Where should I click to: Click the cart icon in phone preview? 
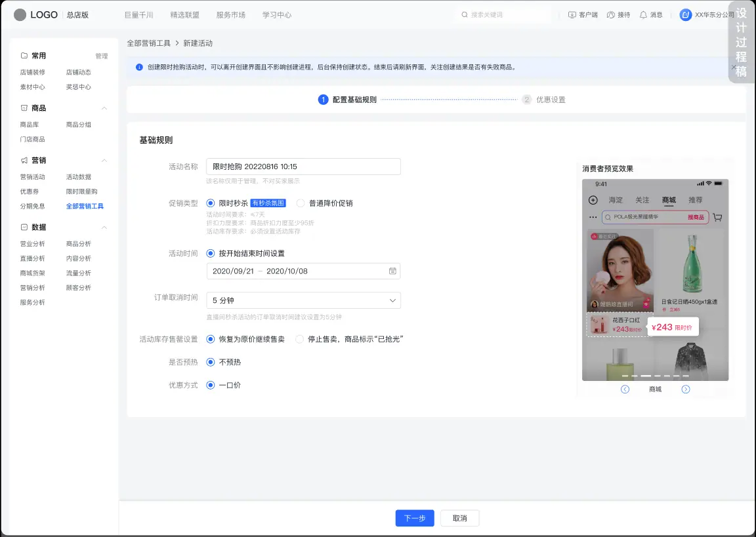tap(717, 217)
